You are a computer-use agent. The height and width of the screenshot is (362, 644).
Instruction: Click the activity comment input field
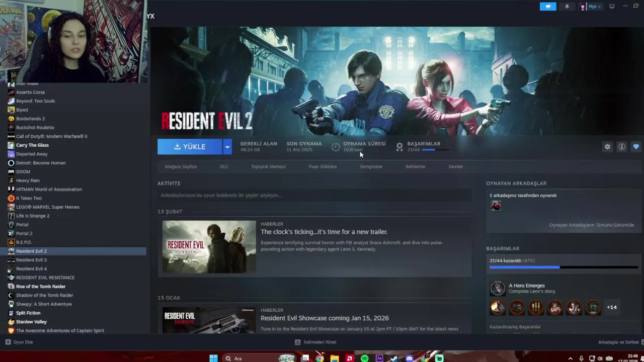tap(314, 195)
